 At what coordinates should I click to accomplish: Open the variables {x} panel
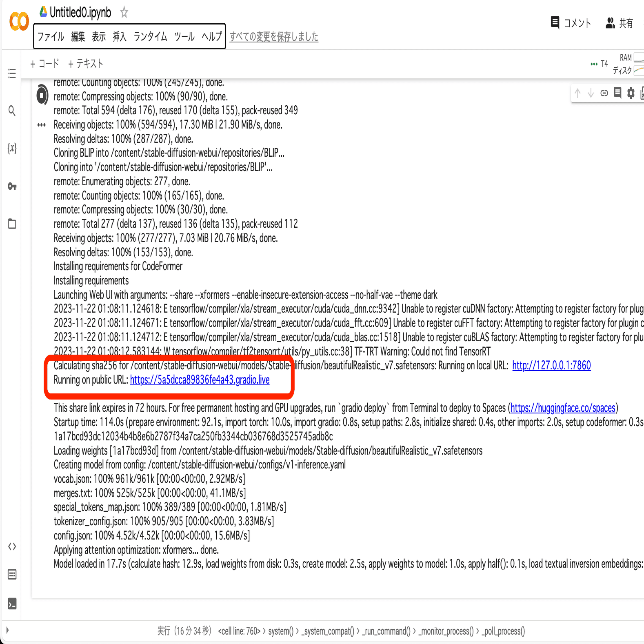(x=12, y=148)
